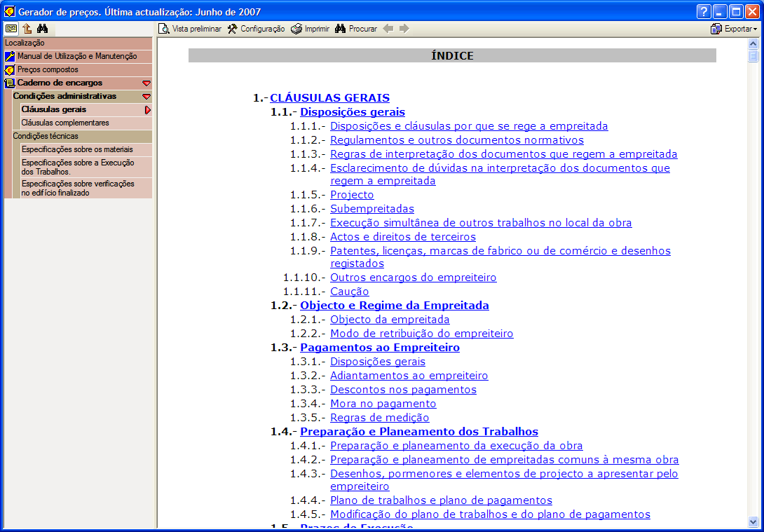The height and width of the screenshot is (532, 764).
Task: Open Configuração settings
Action: coord(257,29)
